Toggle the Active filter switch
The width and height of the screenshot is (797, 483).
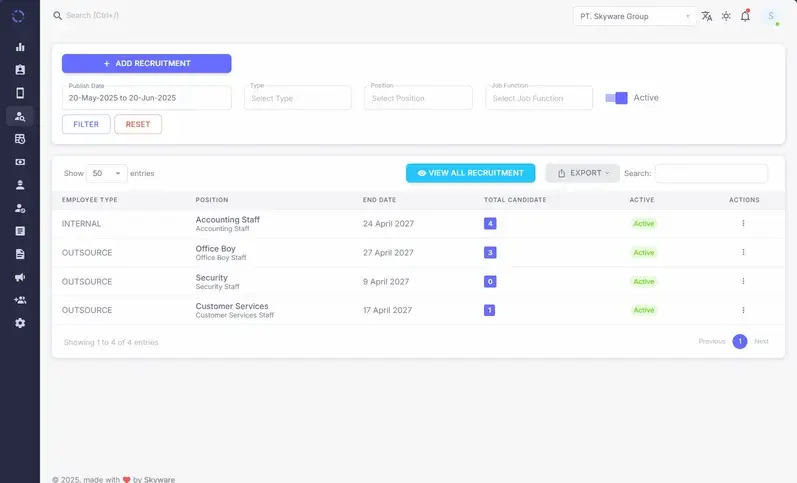coord(616,98)
